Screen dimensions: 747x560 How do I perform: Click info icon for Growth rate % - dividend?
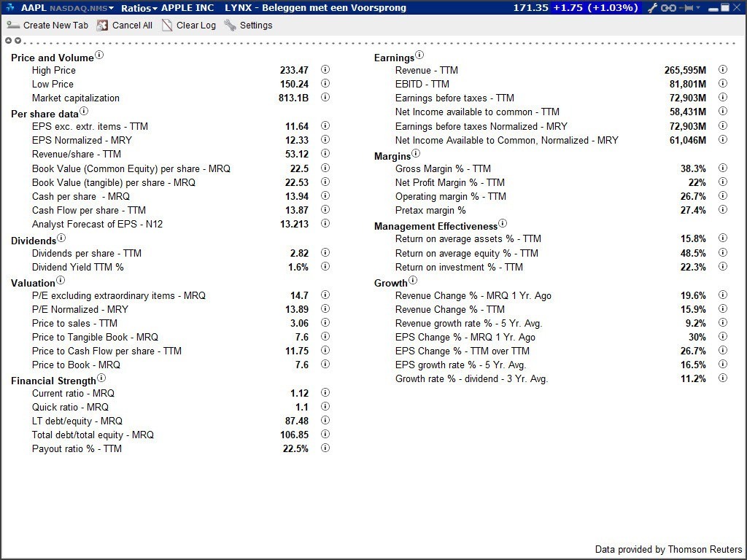pos(723,378)
